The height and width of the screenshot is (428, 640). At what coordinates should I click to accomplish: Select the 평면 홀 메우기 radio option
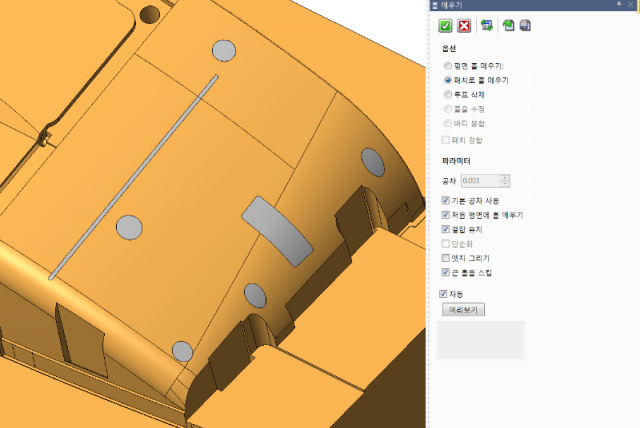(x=447, y=65)
